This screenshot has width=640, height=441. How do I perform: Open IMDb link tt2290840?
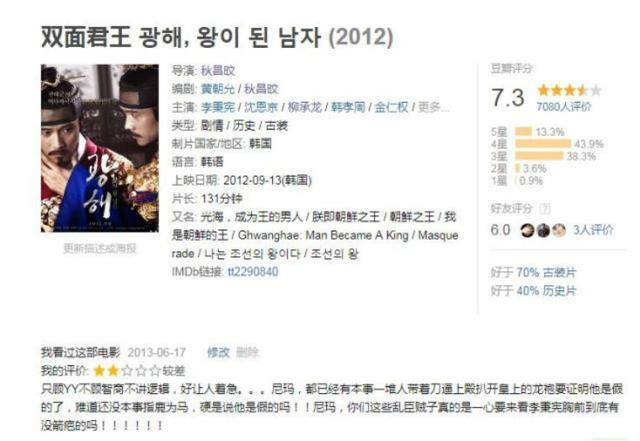coord(253,272)
